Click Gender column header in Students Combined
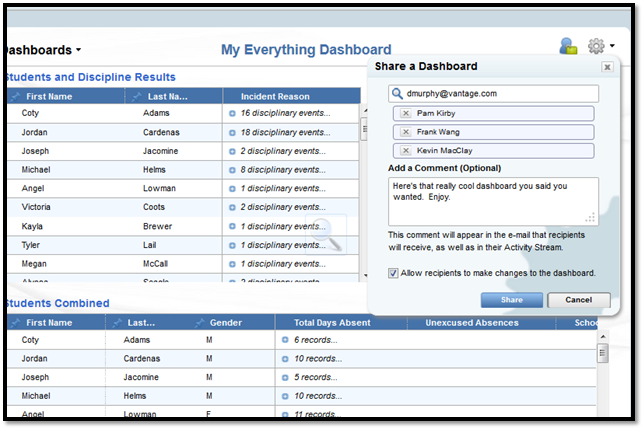 point(225,323)
